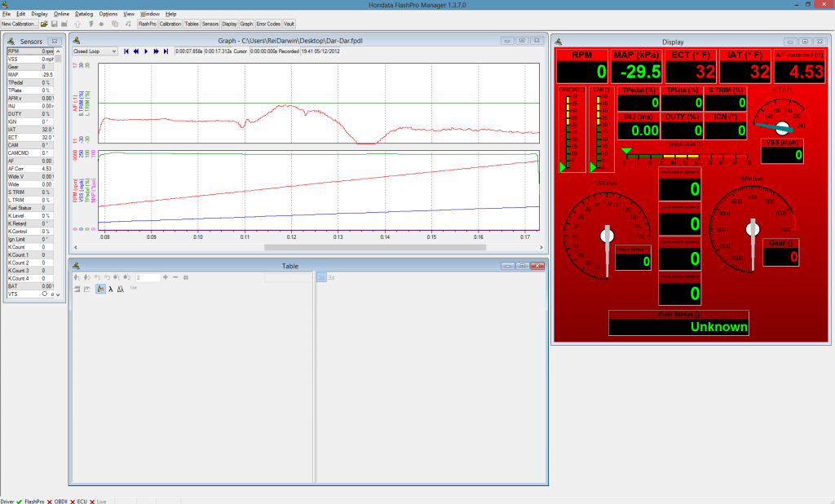Jump to datalog end
This screenshot has width=835, height=504.
pos(166,51)
